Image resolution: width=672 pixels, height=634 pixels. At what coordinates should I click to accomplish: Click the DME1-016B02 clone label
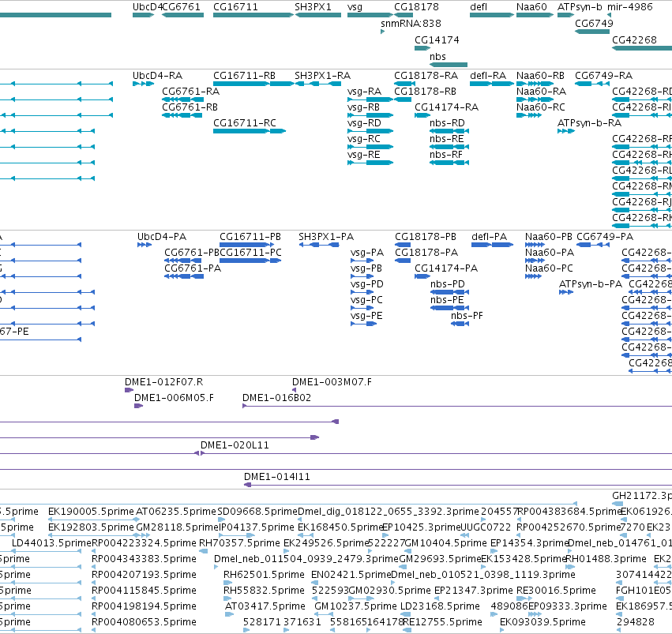pos(276,398)
